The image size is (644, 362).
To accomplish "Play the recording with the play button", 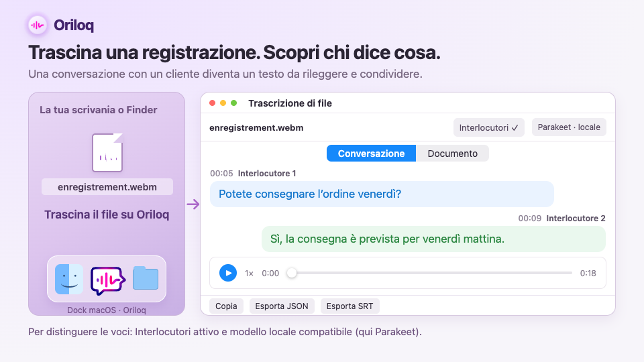I will pos(228,273).
